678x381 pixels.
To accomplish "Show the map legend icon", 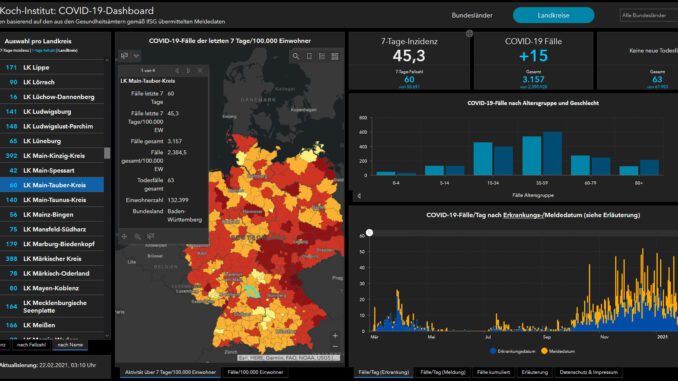I will pyautogui.click(x=322, y=56).
